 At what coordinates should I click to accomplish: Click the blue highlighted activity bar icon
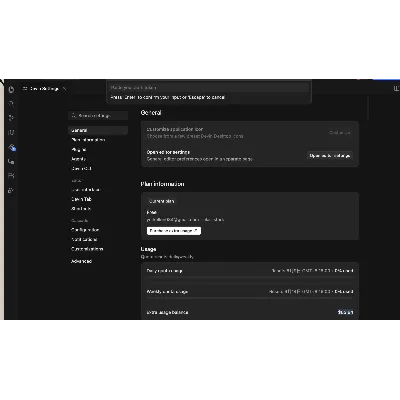[x=12, y=147]
